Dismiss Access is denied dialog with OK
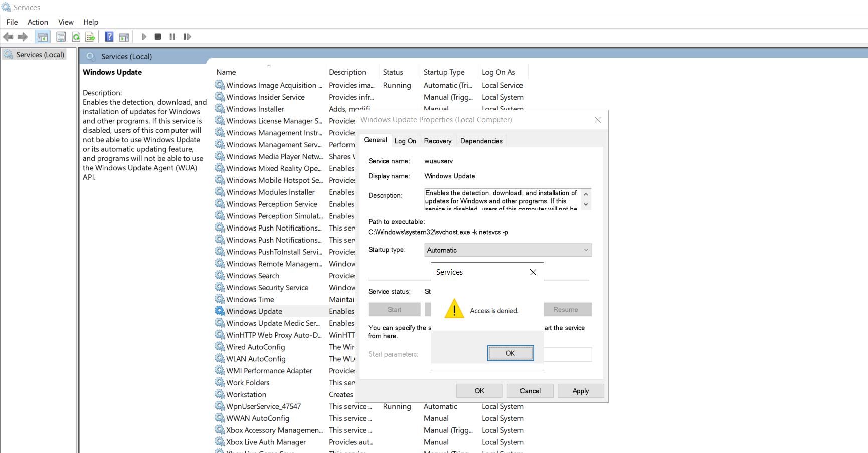 pyautogui.click(x=510, y=353)
